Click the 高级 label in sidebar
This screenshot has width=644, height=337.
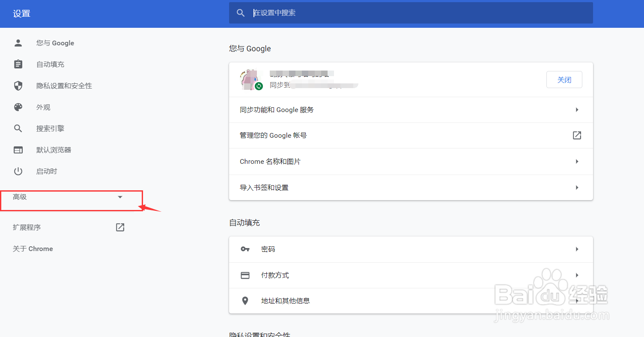pyautogui.click(x=20, y=197)
